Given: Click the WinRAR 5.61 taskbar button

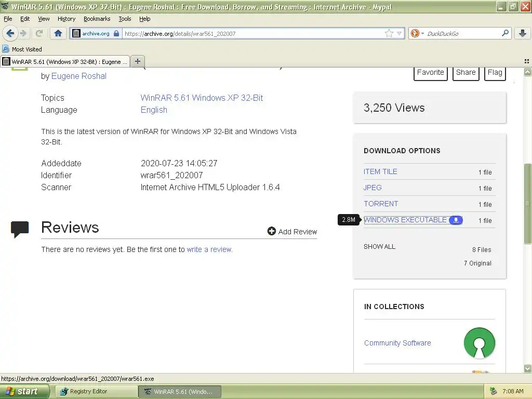Looking at the screenshot, I should [180, 392].
